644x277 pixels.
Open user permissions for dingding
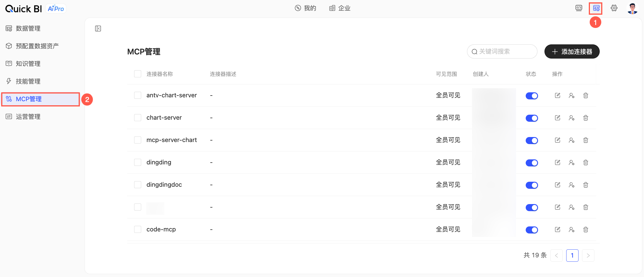571,162
